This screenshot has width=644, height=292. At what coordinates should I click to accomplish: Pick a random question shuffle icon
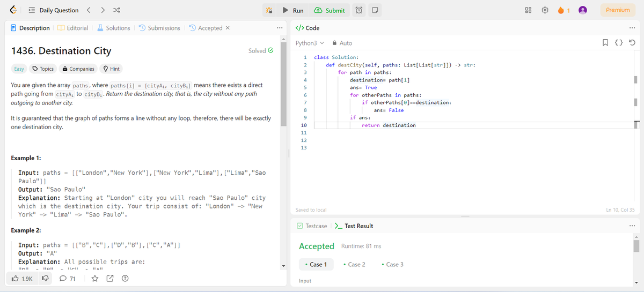117,10
